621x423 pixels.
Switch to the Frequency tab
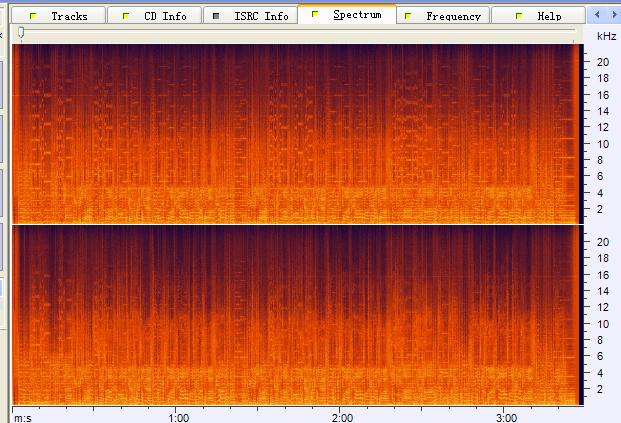(x=443, y=16)
